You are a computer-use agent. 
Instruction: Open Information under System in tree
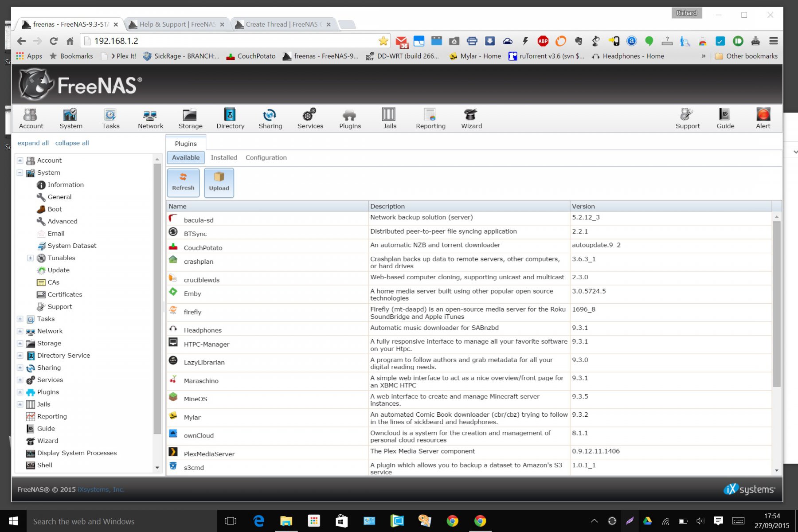click(x=66, y=185)
